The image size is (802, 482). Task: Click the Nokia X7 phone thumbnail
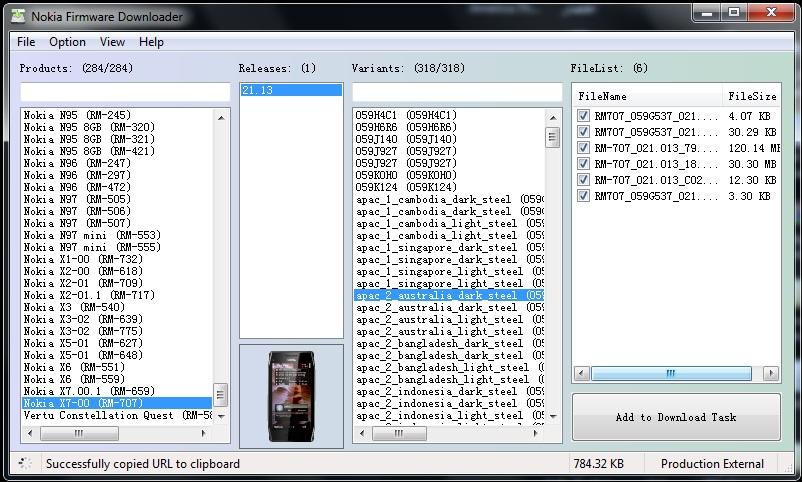click(x=291, y=396)
